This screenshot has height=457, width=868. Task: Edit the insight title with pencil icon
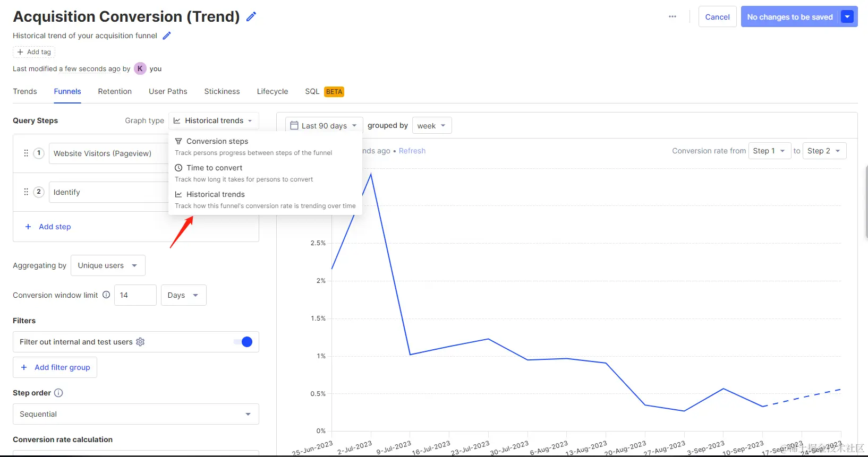(251, 16)
